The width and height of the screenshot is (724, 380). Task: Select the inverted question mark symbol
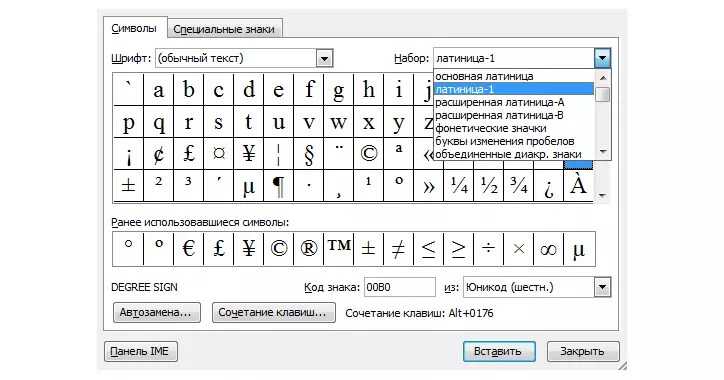click(x=549, y=186)
